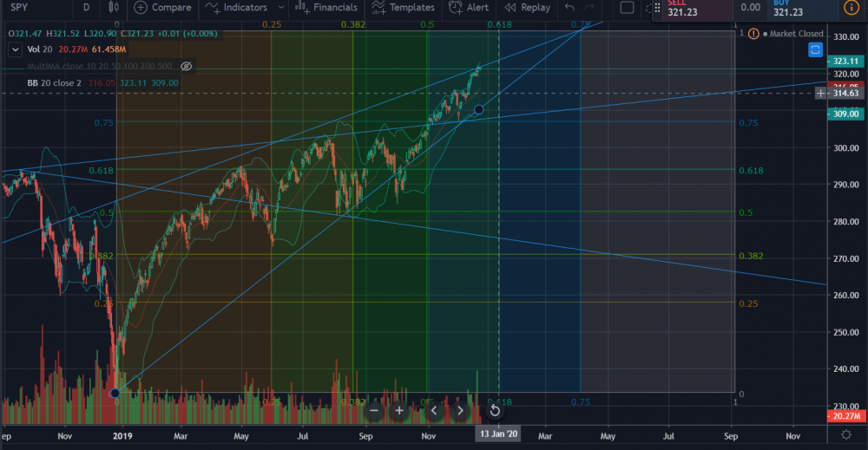Screen dimensions: 868x450
Task: Open the layout selector square icon
Action: coord(627,8)
